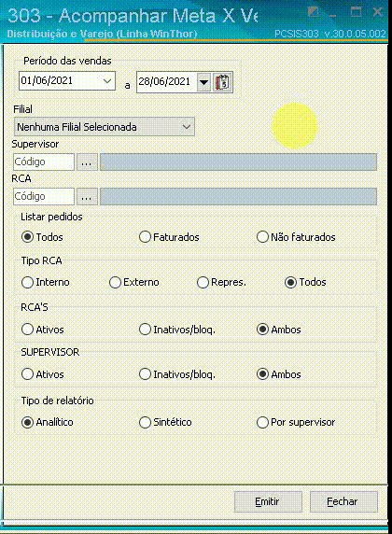This screenshot has height=534, width=392.
Task: Focus the RCA Código input field
Action: tap(44, 196)
